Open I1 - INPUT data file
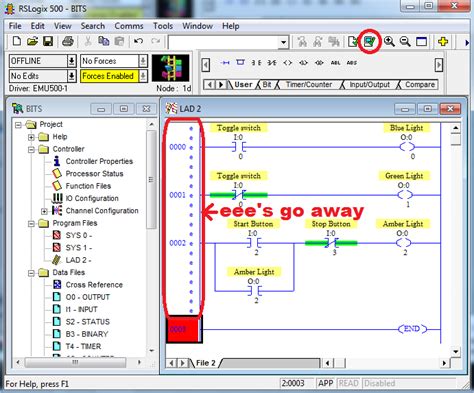 pos(81,310)
